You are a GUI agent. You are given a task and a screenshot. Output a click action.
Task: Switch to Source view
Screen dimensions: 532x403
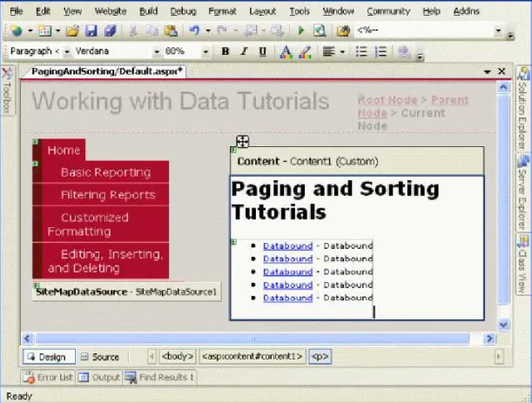(100, 357)
